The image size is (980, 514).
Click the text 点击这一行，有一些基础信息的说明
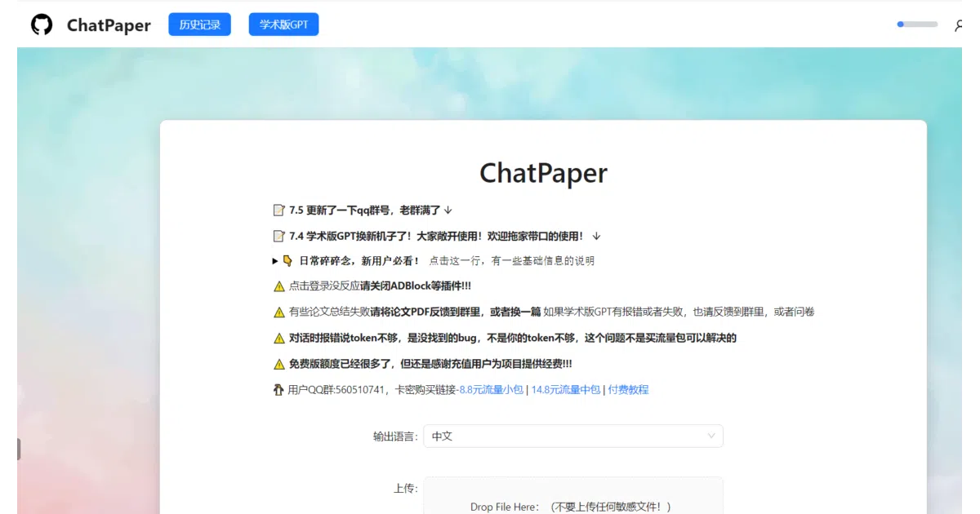[512, 261]
